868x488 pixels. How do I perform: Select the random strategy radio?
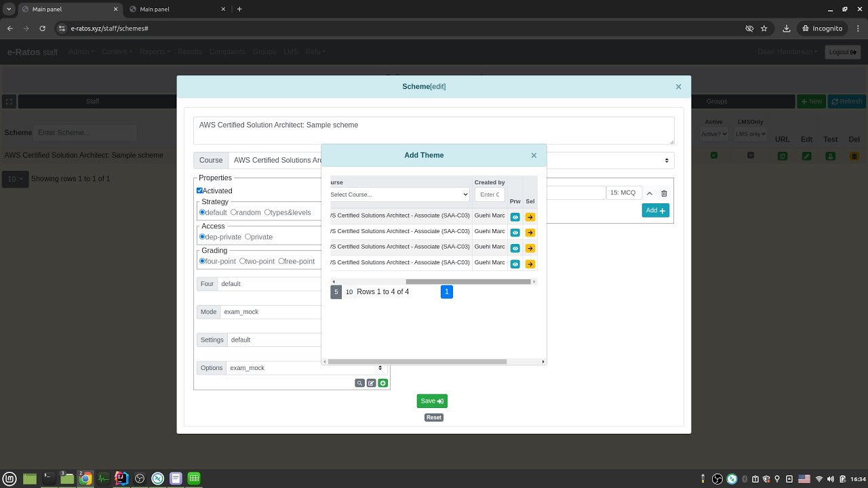tap(233, 212)
